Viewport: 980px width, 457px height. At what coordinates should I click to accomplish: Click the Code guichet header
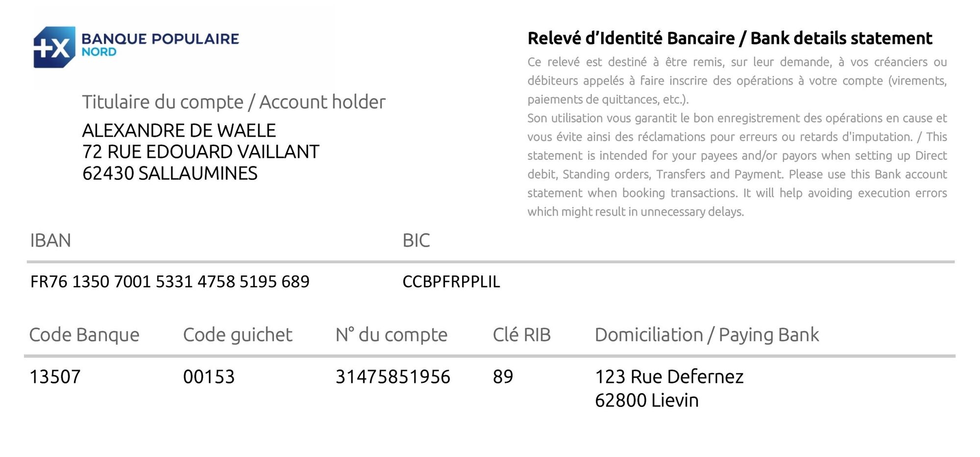pyautogui.click(x=238, y=335)
